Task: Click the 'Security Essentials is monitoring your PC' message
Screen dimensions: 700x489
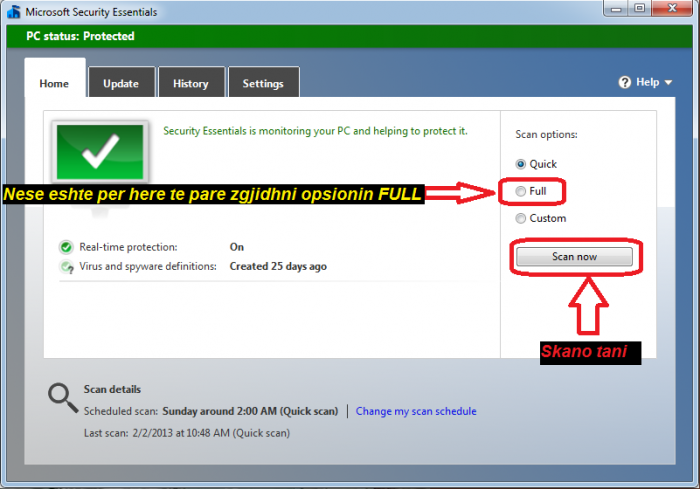Action: pos(315,131)
